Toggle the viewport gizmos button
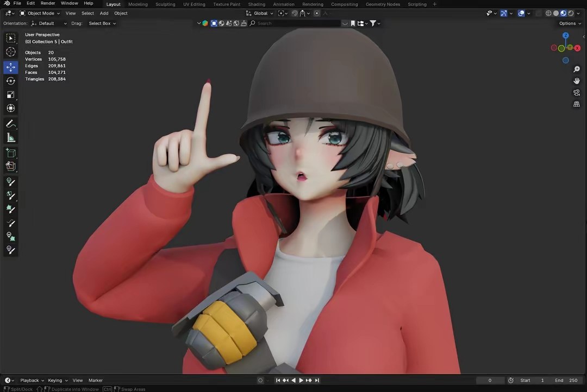Screen dimensions: 587x392 click(x=504, y=13)
